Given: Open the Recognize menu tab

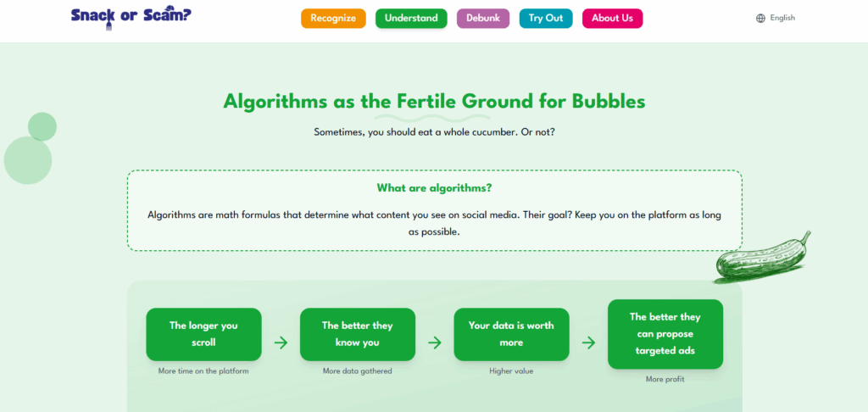Looking at the screenshot, I should (x=333, y=19).
